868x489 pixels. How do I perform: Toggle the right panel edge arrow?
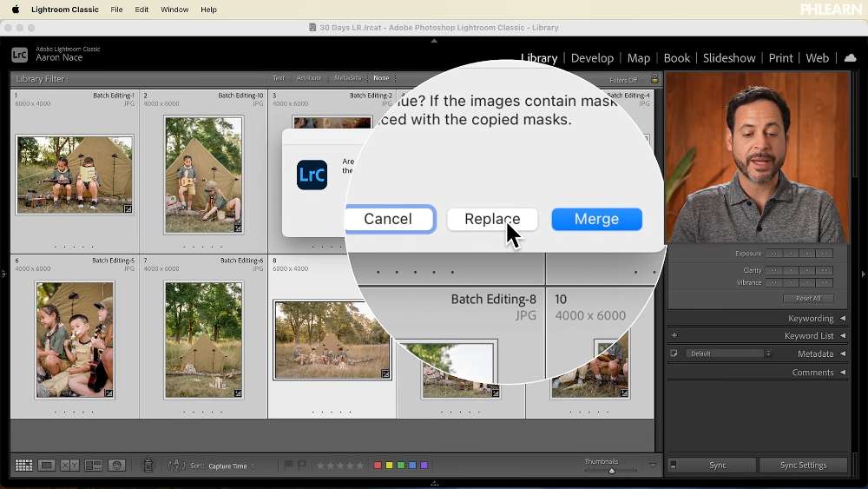tap(864, 274)
